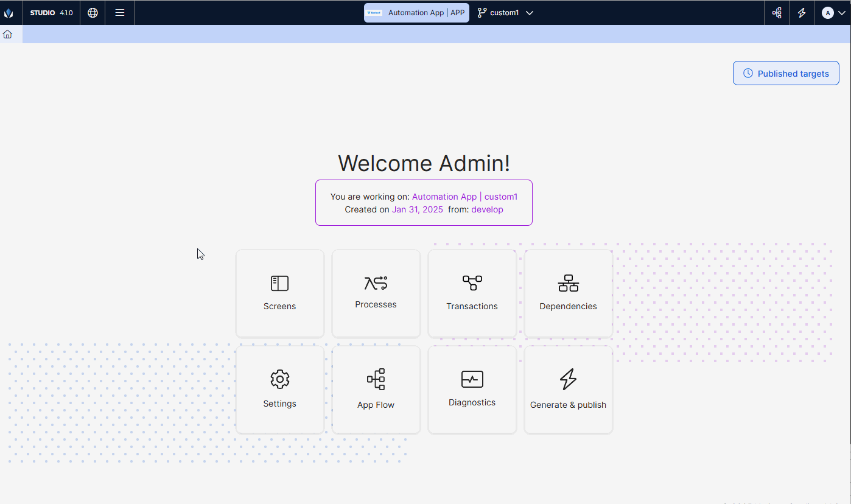Click the Automation App link in welcome box
Viewport: 851px width, 504px height.
(x=444, y=197)
